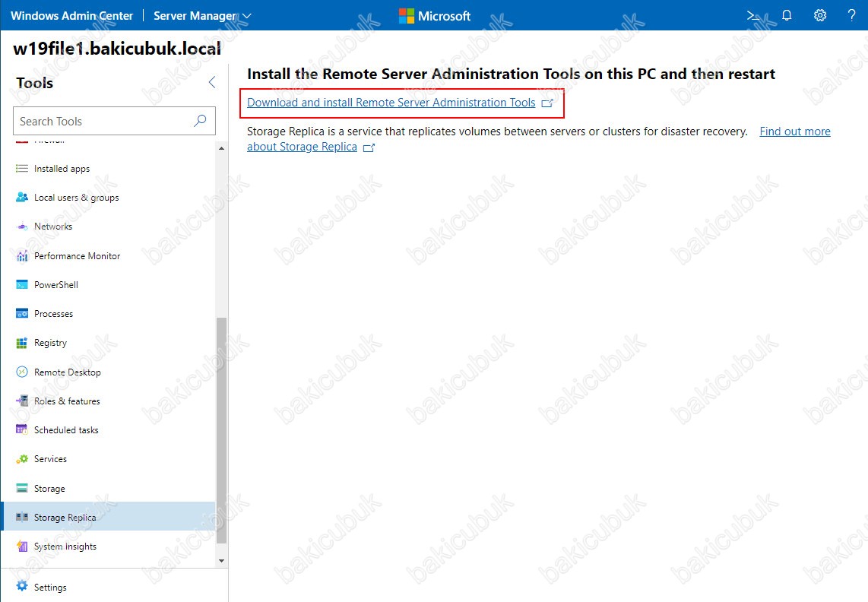The width and height of the screenshot is (868, 602).
Task: Select PowerShell in tools list
Action: (x=109, y=285)
